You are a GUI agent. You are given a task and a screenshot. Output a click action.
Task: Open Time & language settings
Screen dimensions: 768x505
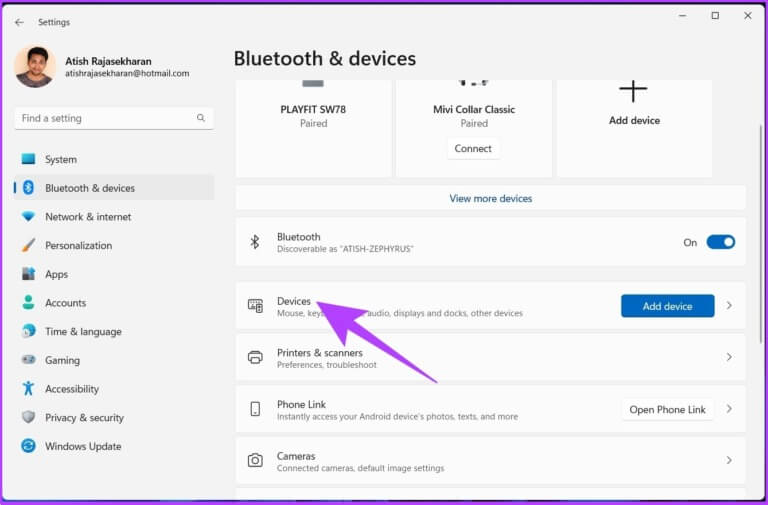pyautogui.click(x=114, y=331)
